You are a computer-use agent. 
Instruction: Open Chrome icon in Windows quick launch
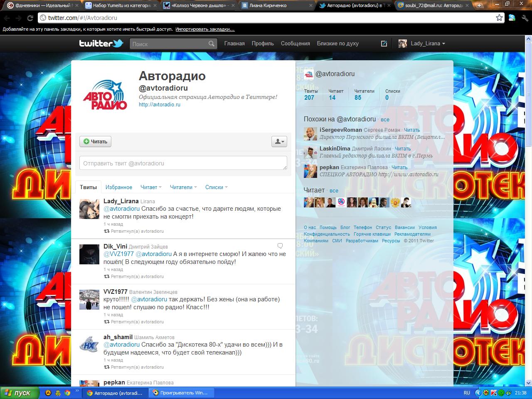tap(67, 393)
